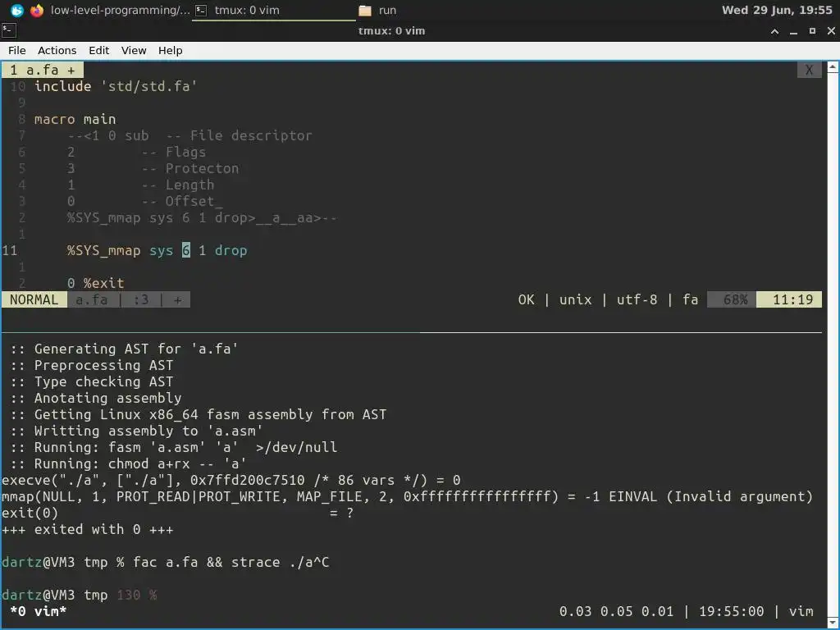Click the '-- File descriptor' comment

pos(239,135)
